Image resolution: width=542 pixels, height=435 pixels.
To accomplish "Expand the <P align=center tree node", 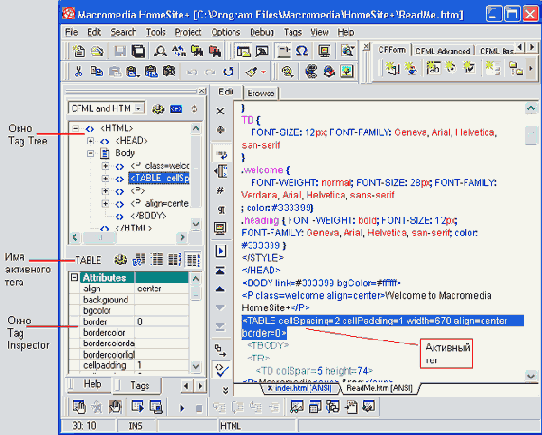I will (105, 203).
